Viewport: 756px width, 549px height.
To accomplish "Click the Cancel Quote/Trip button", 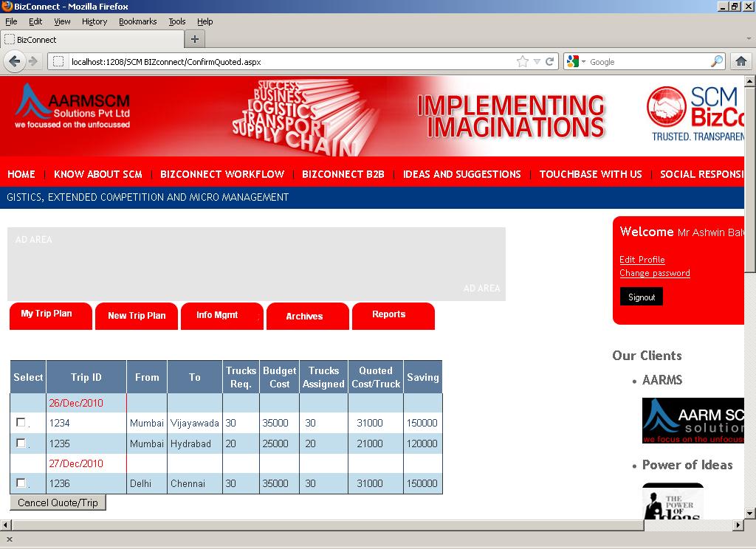I will click(x=58, y=503).
